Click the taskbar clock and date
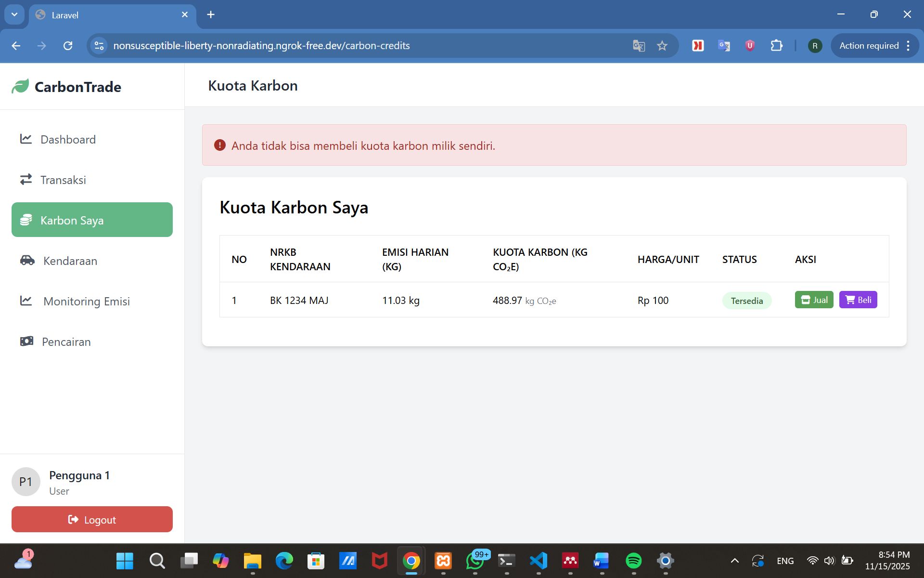924x578 pixels. [x=888, y=561]
